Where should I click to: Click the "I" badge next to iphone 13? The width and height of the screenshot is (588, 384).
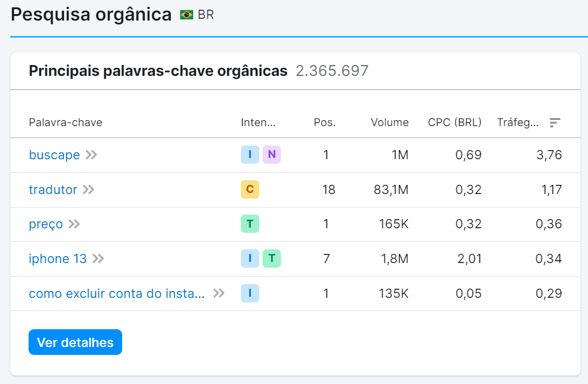tap(249, 258)
